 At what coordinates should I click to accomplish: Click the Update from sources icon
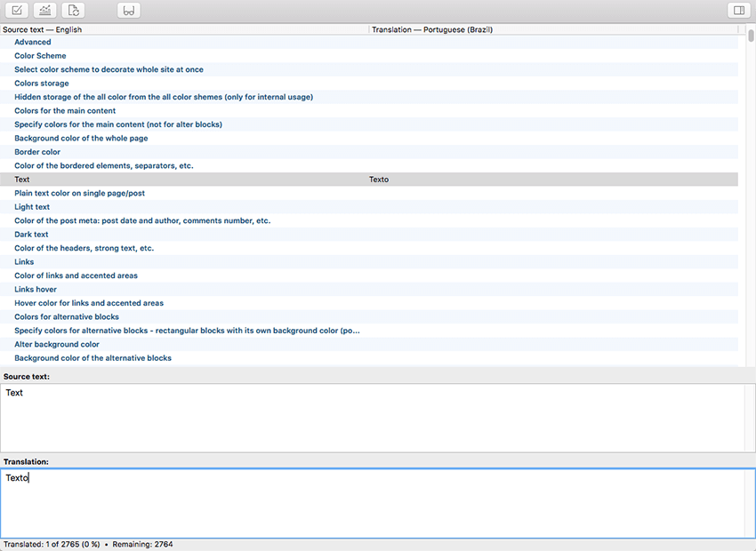pos(74,11)
